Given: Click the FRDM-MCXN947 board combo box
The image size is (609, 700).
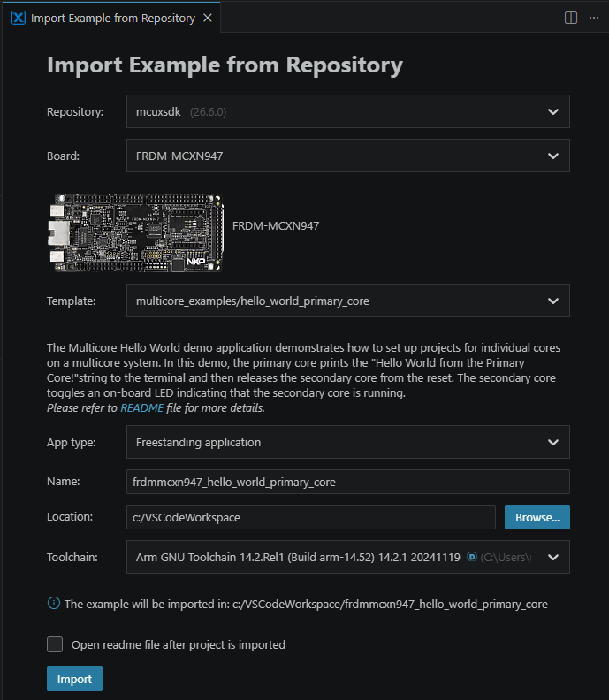Looking at the screenshot, I should pos(347,156).
